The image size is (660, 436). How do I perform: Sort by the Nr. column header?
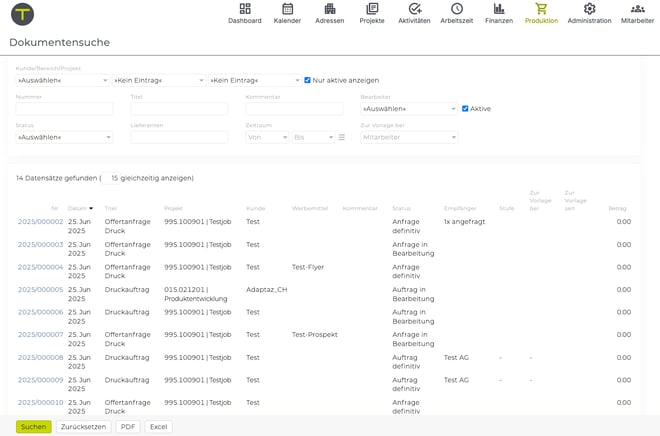[55, 208]
